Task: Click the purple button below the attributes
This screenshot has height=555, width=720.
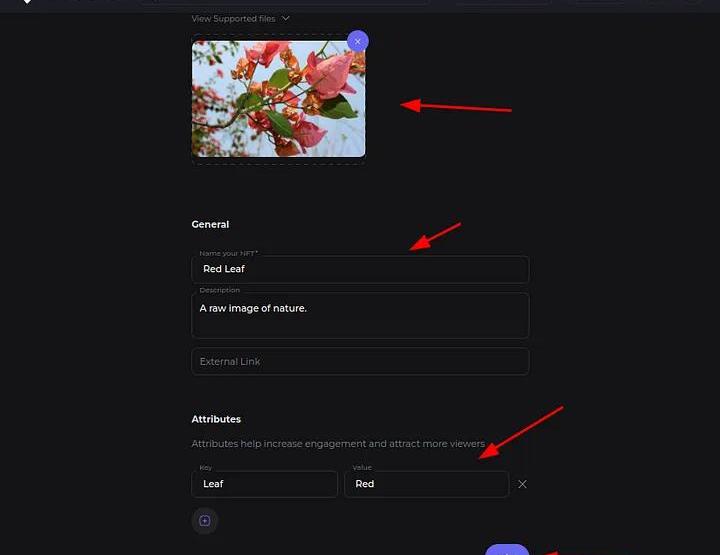Action: [507, 550]
